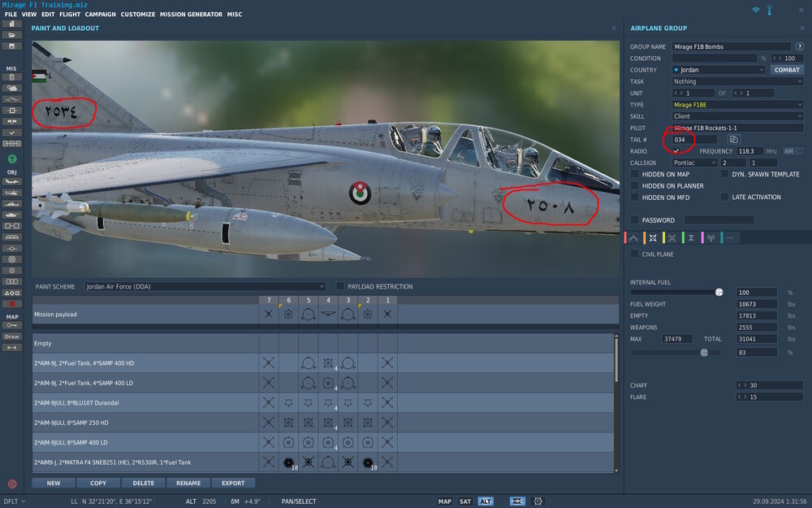Click the ship icon under OBJ

[12, 202]
